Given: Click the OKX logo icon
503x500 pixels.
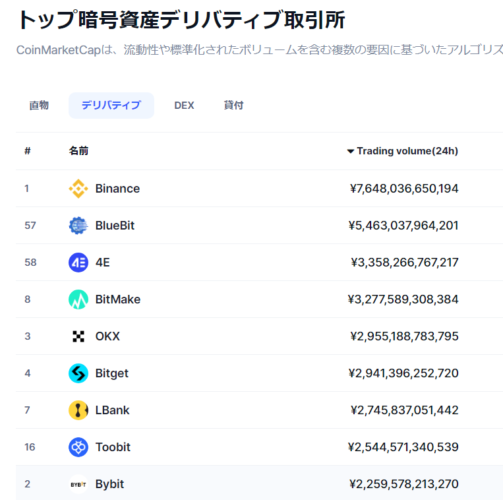Looking at the screenshot, I should click(x=78, y=336).
